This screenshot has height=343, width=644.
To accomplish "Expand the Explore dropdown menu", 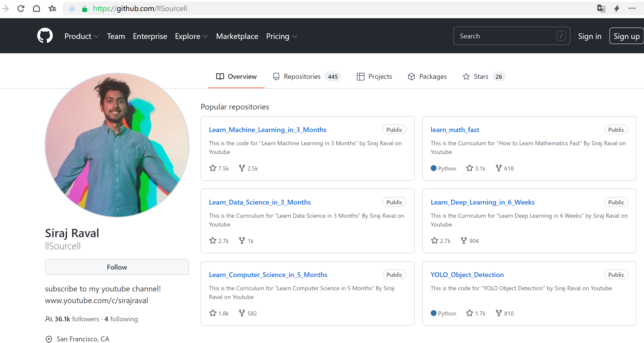I will (x=191, y=36).
